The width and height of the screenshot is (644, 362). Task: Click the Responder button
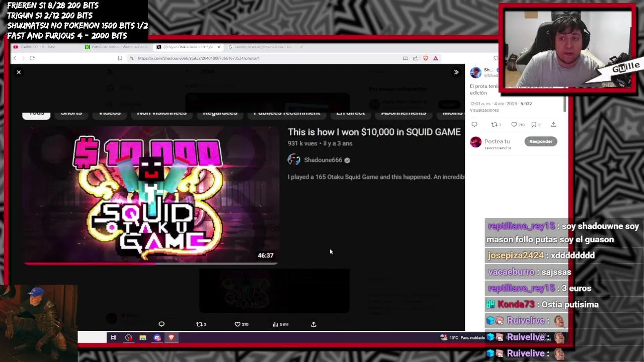pyautogui.click(x=541, y=141)
